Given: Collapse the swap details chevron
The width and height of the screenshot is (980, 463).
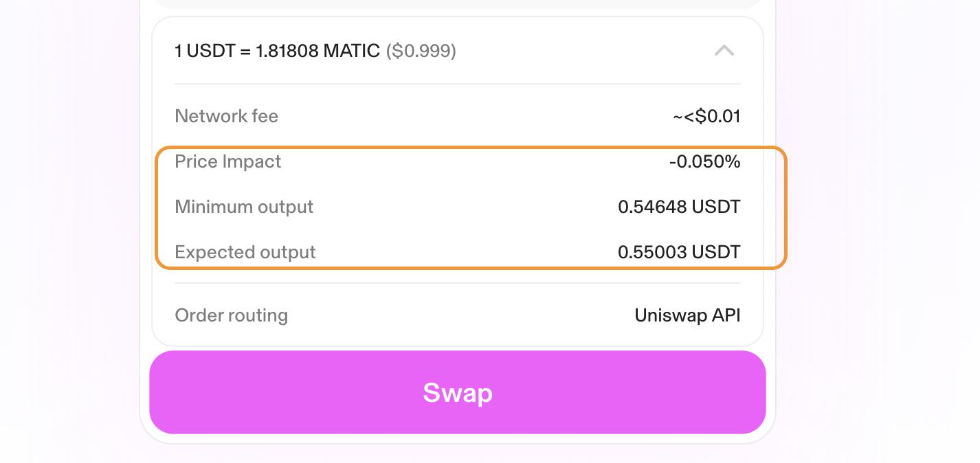Looking at the screenshot, I should pyautogui.click(x=724, y=50).
